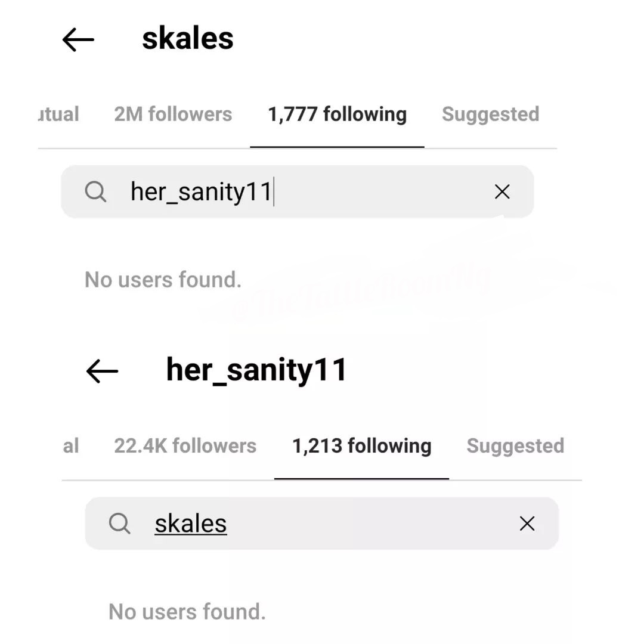Tap the magnifier icon beside her_sanity11 query
The image size is (644, 644).
pyautogui.click(x=95, y=192)
